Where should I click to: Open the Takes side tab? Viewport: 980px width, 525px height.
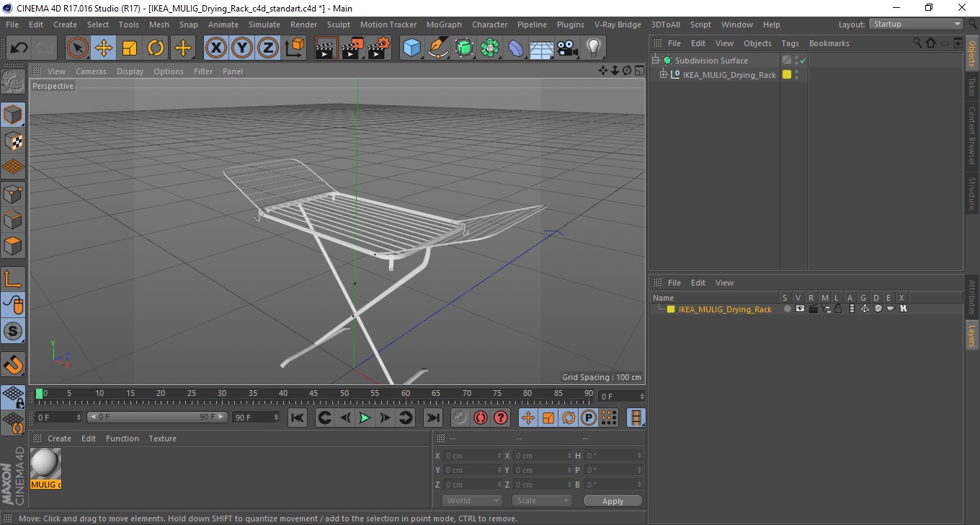pos(971,87)
